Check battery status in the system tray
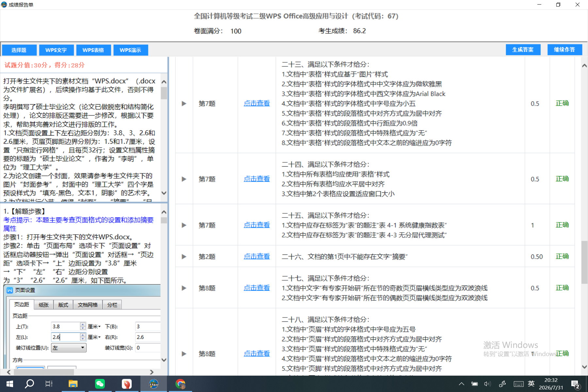588x392 pixels. (x=474, y=384)
